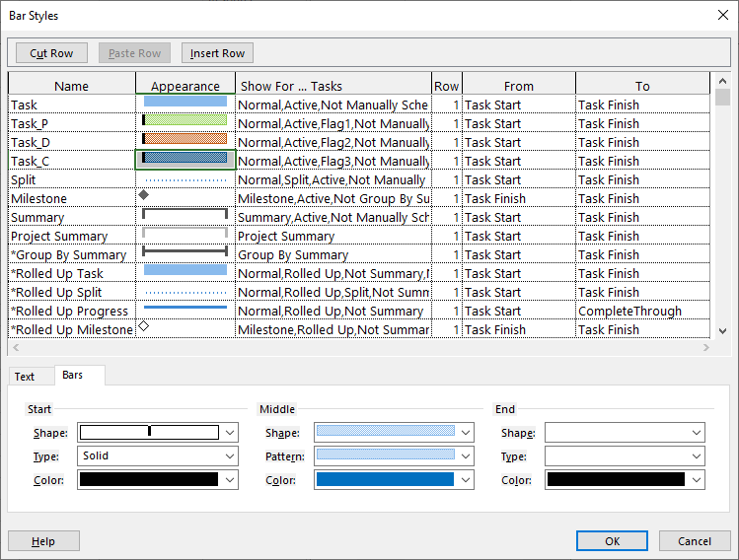Select the *Group By Summary name cell
The height and width of the screenshot is (560, 739).
72,254
